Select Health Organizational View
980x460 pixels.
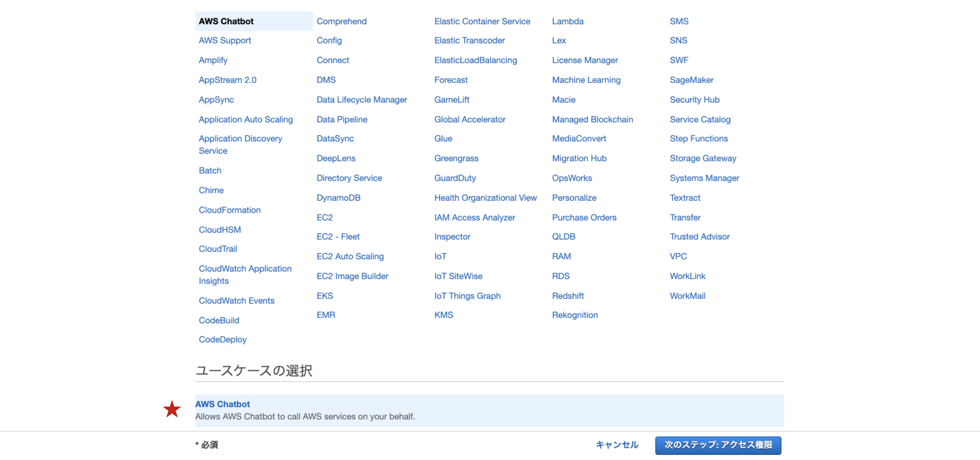coord(485,198)
